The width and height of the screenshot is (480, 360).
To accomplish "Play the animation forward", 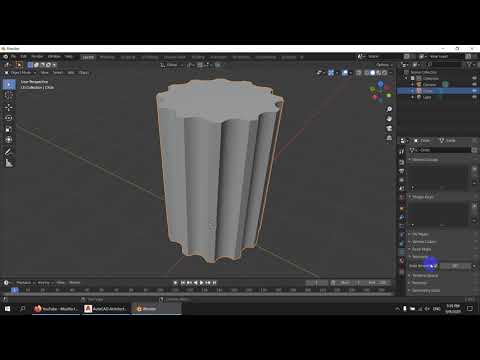I will click(201, 283).
